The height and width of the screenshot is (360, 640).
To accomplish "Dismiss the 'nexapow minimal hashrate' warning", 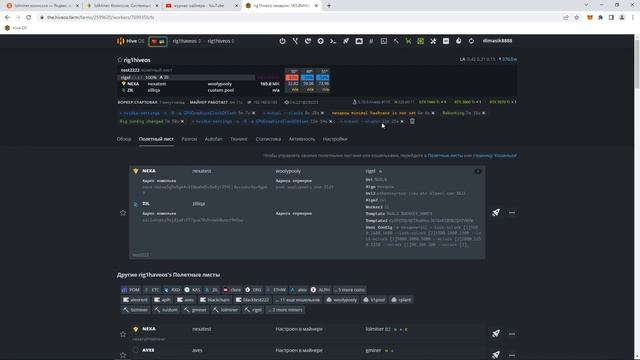I will tap(433, 113).
